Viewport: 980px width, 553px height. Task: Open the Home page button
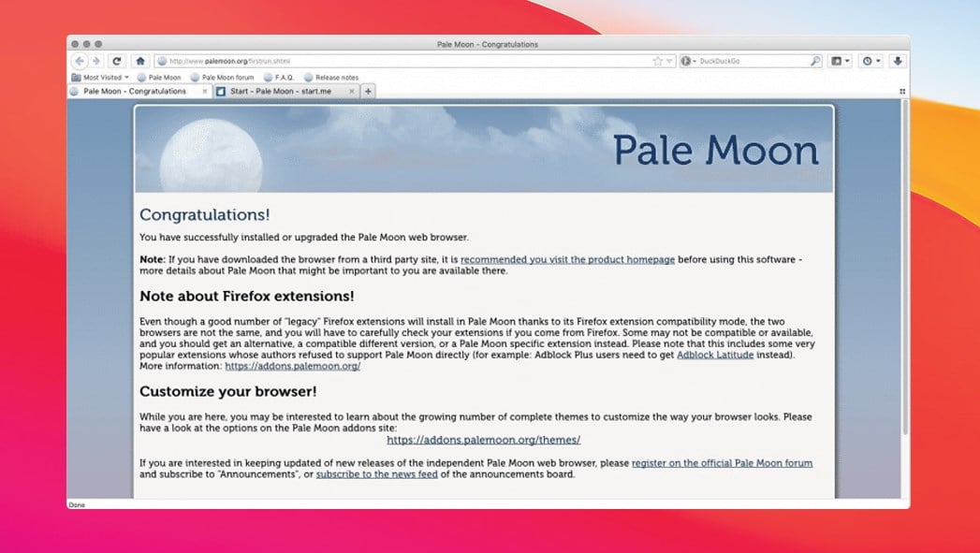140,61
